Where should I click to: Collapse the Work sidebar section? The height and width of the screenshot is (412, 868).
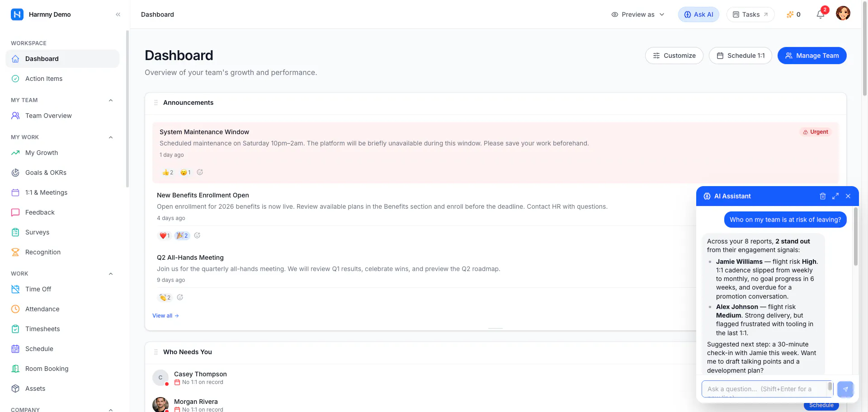(x=111, y=274)
